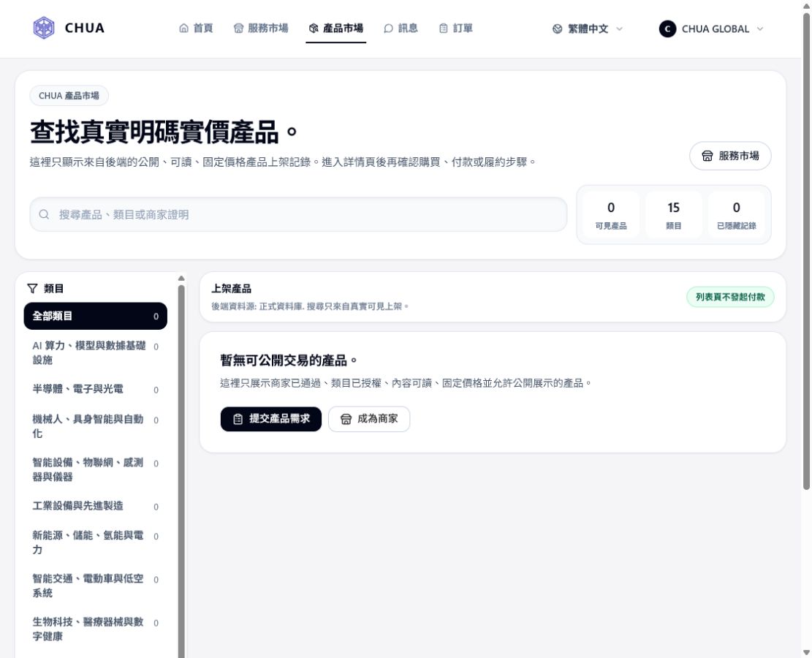Click the CHUA hexagon logo icon
Screen dimensions: 812x658
click(x=44, y=28)
